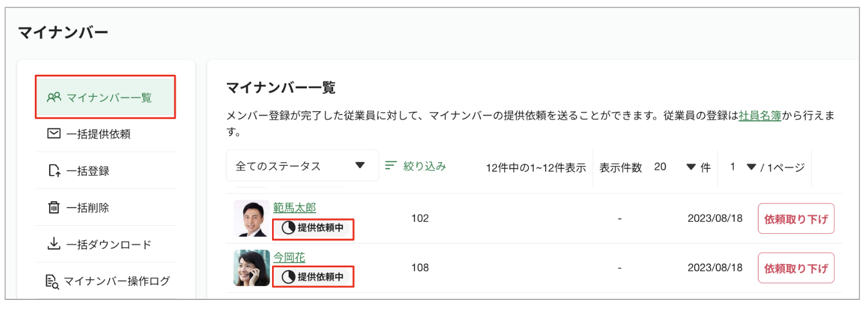Click the people icon beside マイナンバー一覧
Viewport: 868px width, 309px height.
(x=54, y=97)
